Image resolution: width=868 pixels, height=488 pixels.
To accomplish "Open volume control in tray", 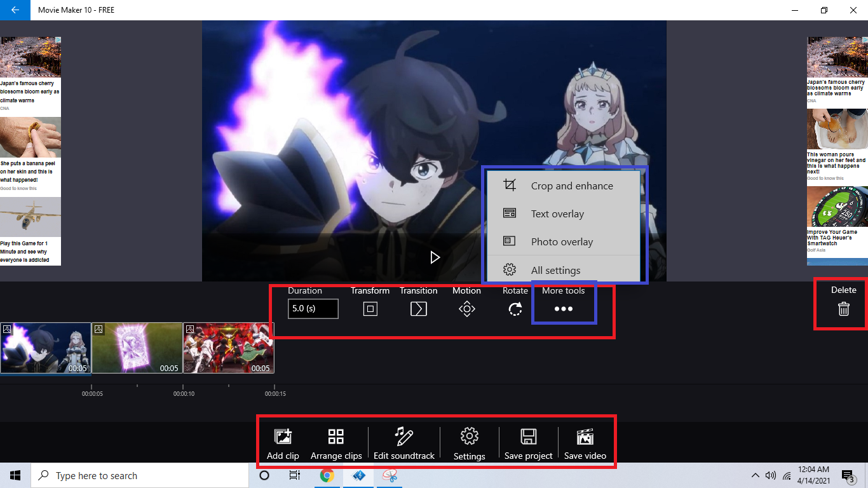I will [771, 475].
